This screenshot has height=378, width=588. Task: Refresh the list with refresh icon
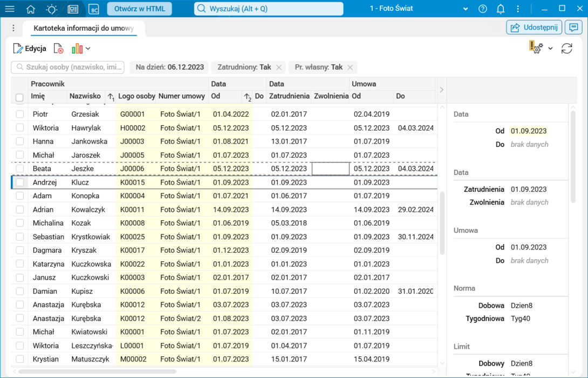pos(566,49)
